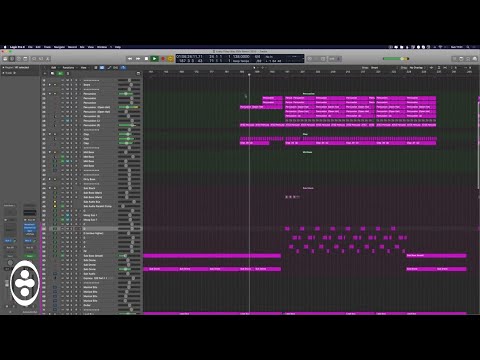Open the Track menu
The height and width of the screenshot is (360, 480).
click(x=47, y=47)
